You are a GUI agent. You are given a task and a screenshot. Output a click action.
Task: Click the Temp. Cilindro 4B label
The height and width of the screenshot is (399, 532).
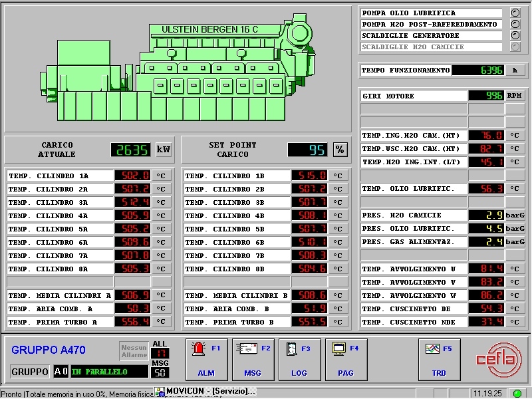(x=237, y=215)
